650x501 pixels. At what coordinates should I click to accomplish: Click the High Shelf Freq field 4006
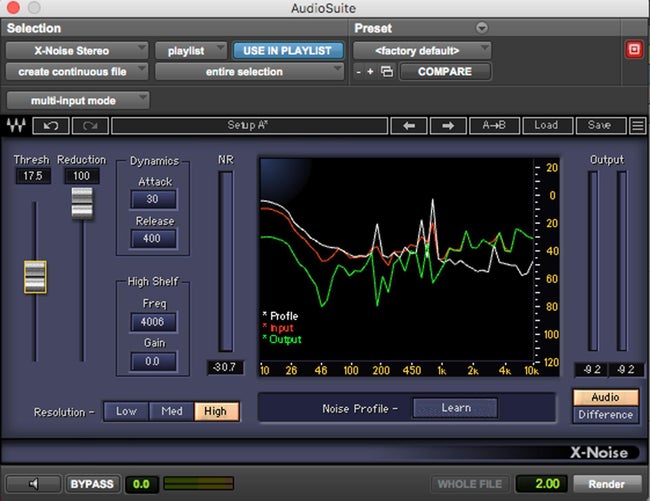click(153, 322)
